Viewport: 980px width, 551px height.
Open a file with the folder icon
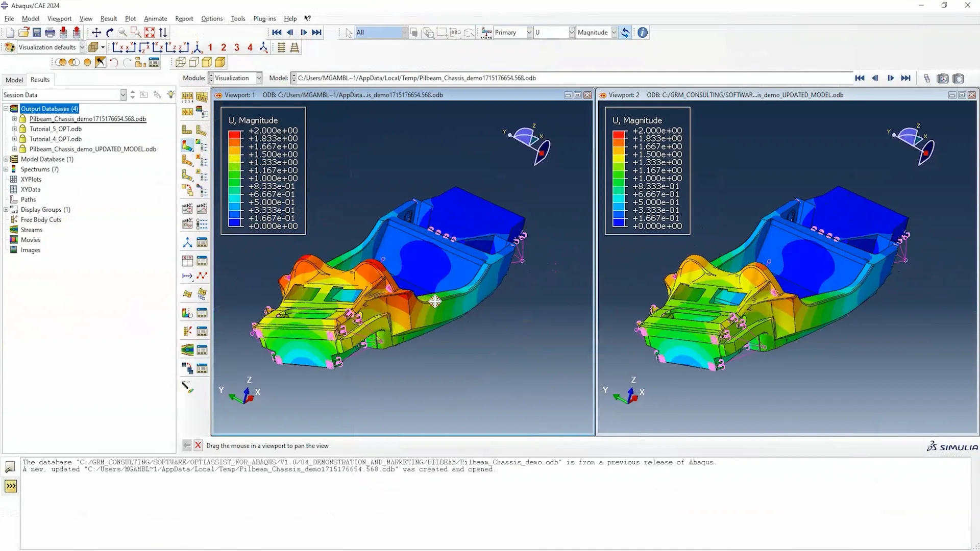point(23,33)
